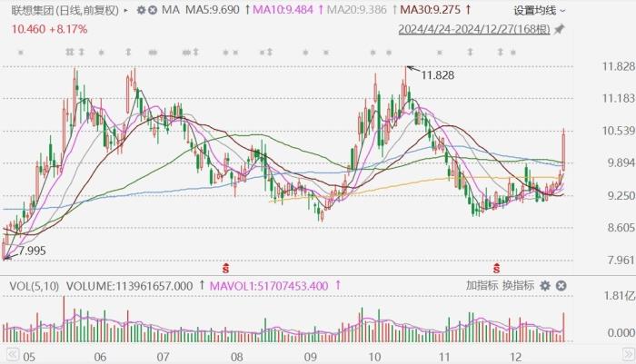
Task: Remove the MA indicator with its close icon
Action: (153, 10)
